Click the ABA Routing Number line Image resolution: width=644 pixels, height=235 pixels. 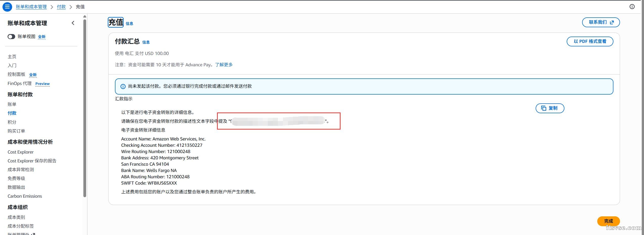coord(155,177)
